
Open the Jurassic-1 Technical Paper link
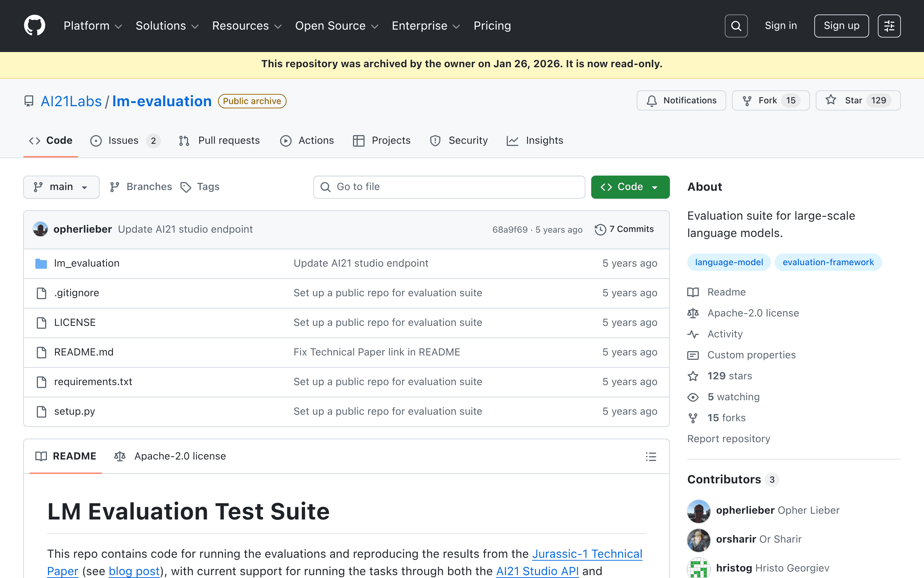tap(587, 554)
